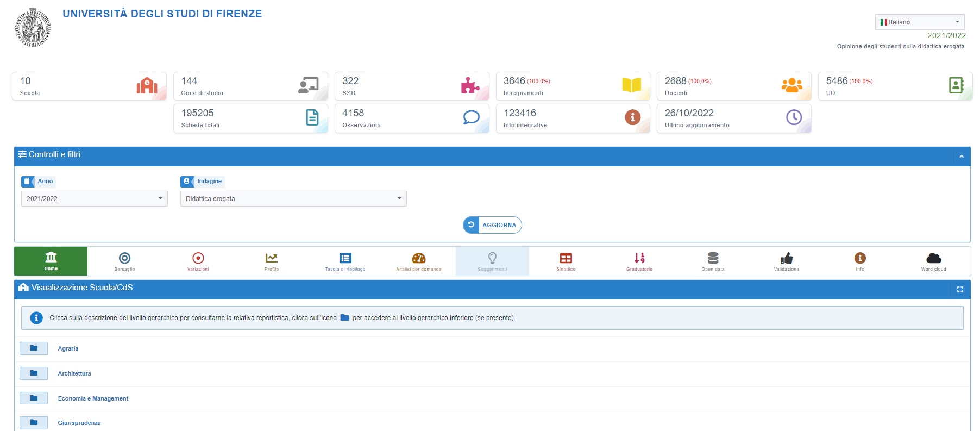Switch to the Bersaglio tab
This screenshot has height=431, width=980.
tap(124, 261)
